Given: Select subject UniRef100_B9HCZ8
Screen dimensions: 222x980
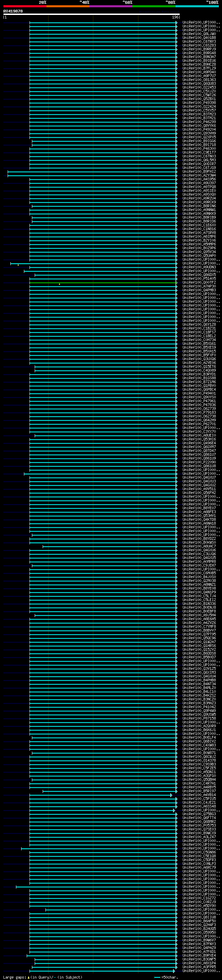Looking at the screenshot, I should pos(199,64).
